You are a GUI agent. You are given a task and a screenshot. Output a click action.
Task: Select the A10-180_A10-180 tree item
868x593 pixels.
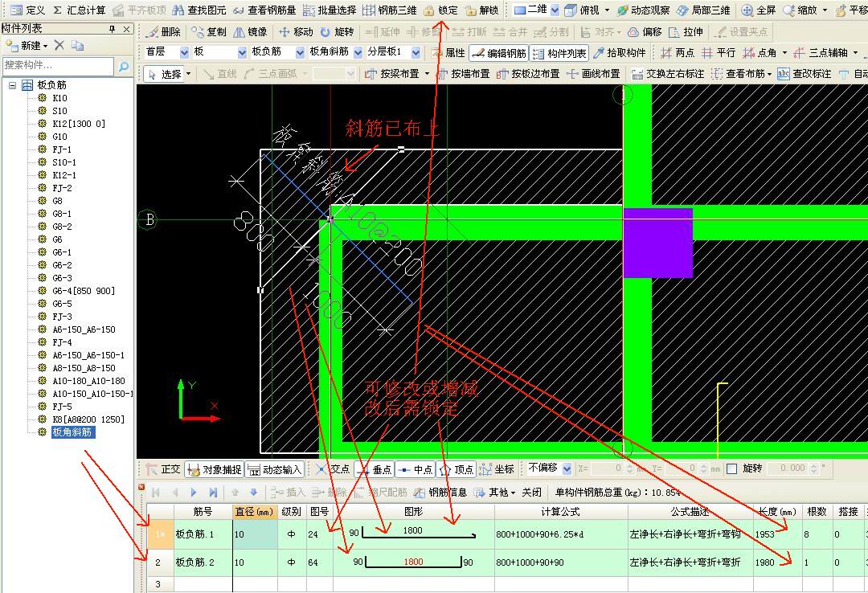[x=88, y=381]
